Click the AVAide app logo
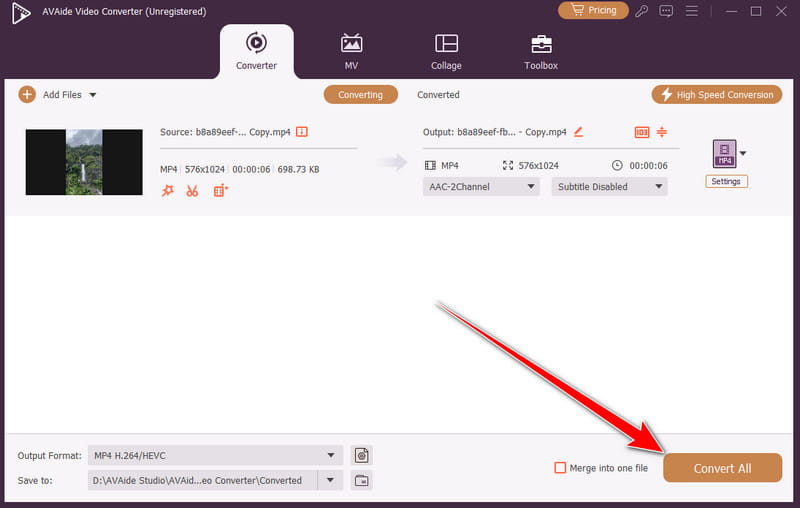This screenshot has width=800, height=508. point(21,13)
